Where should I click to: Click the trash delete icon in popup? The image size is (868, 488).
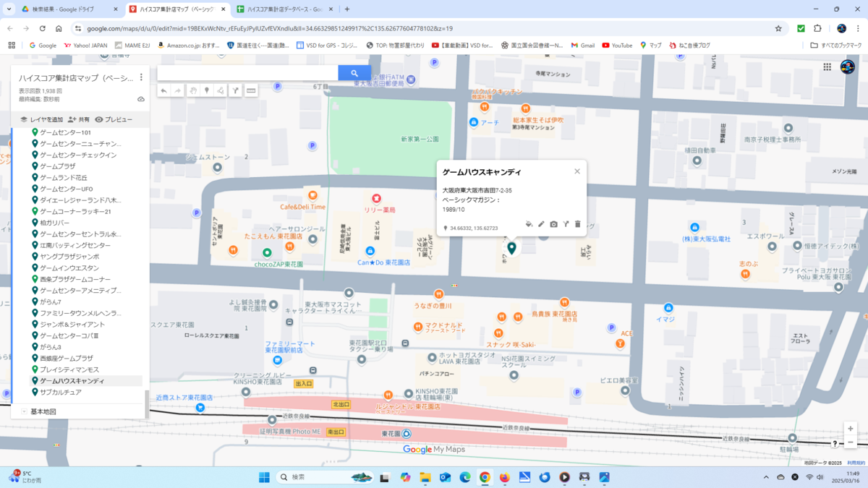click(x=577, y=224)
